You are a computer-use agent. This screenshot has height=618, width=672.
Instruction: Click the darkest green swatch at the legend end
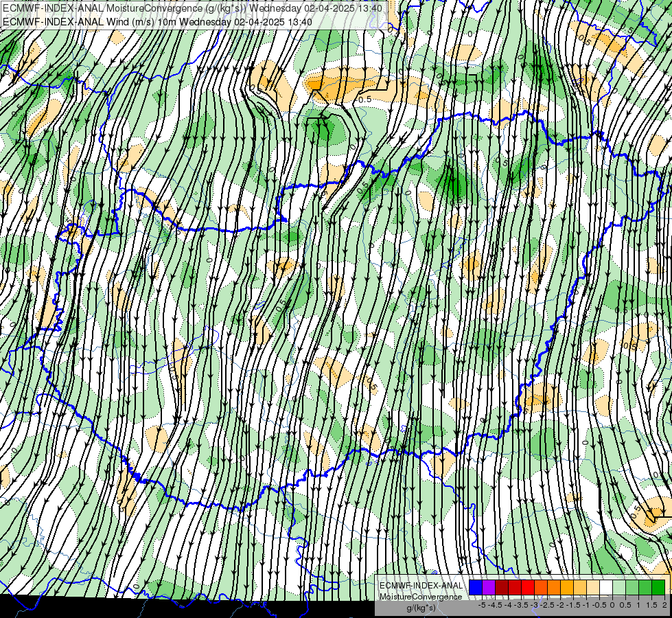658,587
